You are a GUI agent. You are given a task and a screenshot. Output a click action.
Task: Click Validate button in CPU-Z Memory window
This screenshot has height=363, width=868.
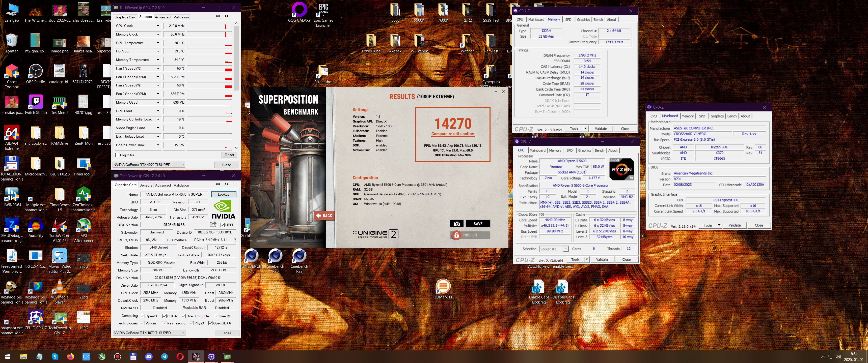(x=601, y=129)
